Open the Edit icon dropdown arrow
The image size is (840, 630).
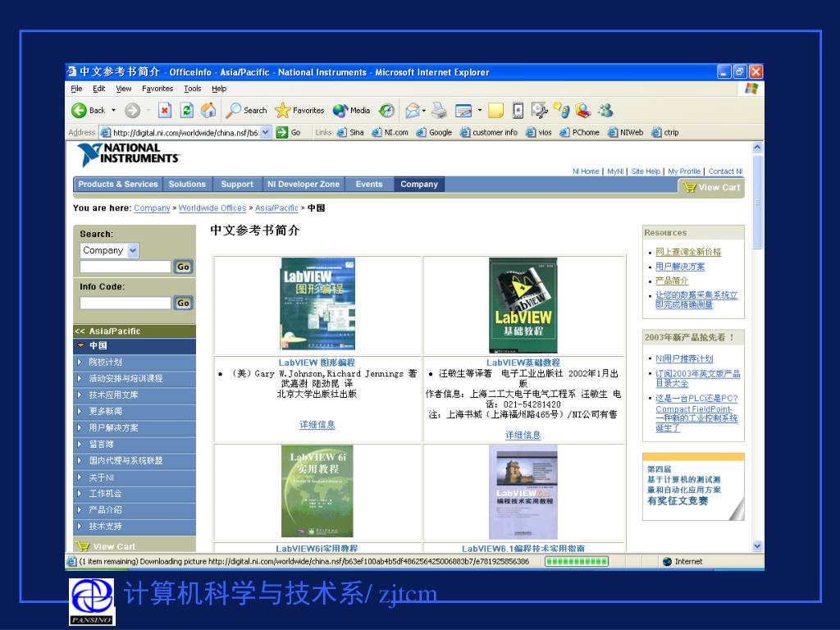point(479,111)
